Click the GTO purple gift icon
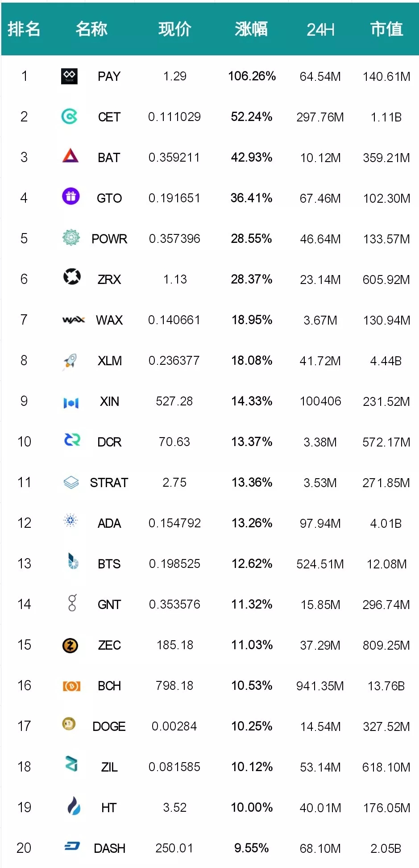Image resolution: width=419 pixels, height=868 pixels. coord(71,196)
